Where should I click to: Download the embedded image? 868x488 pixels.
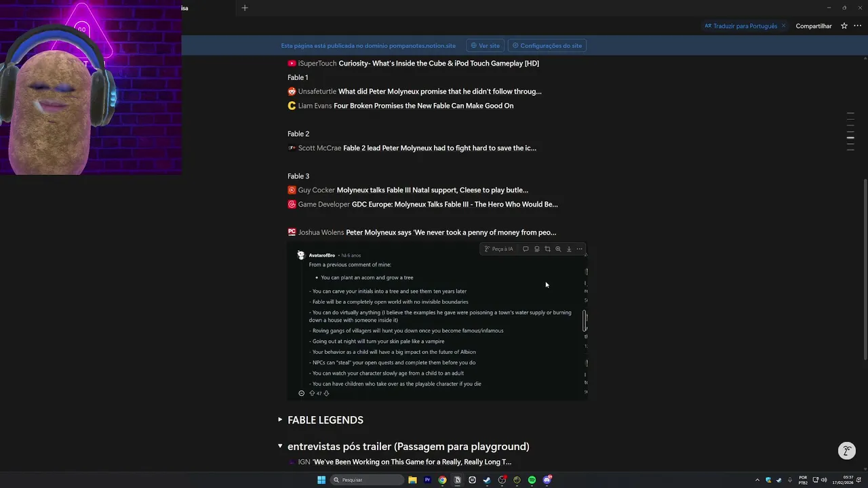click(x=569, y=249)
